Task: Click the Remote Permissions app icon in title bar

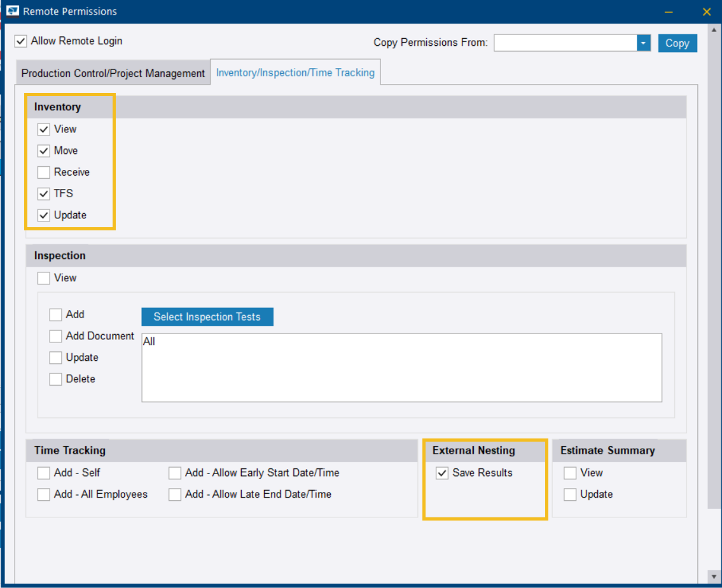Action: [x=12, y=11]
